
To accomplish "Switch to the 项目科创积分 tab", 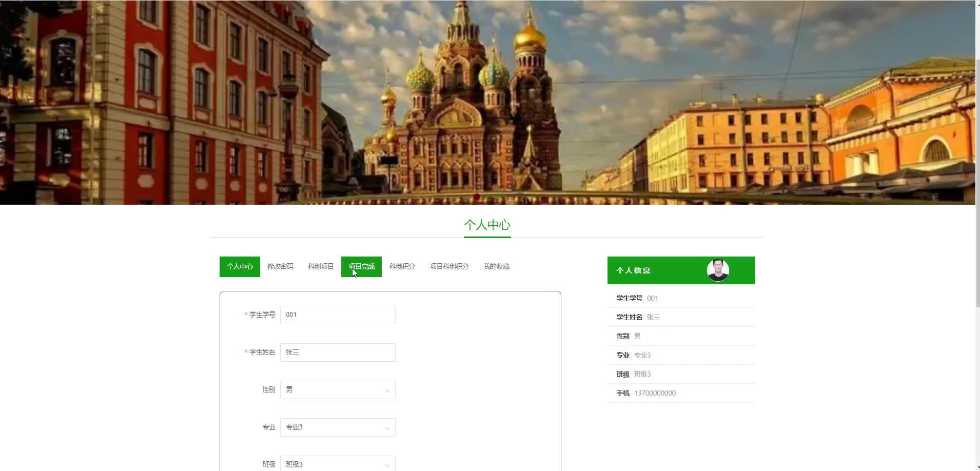I will pyautogui.click(x=449, y=267).
